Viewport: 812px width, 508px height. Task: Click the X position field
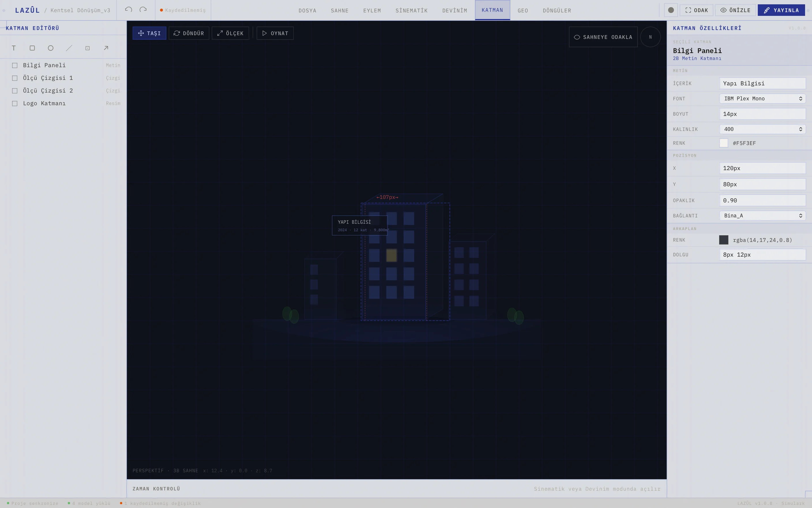pyautogui.click(x=763, y=168)
